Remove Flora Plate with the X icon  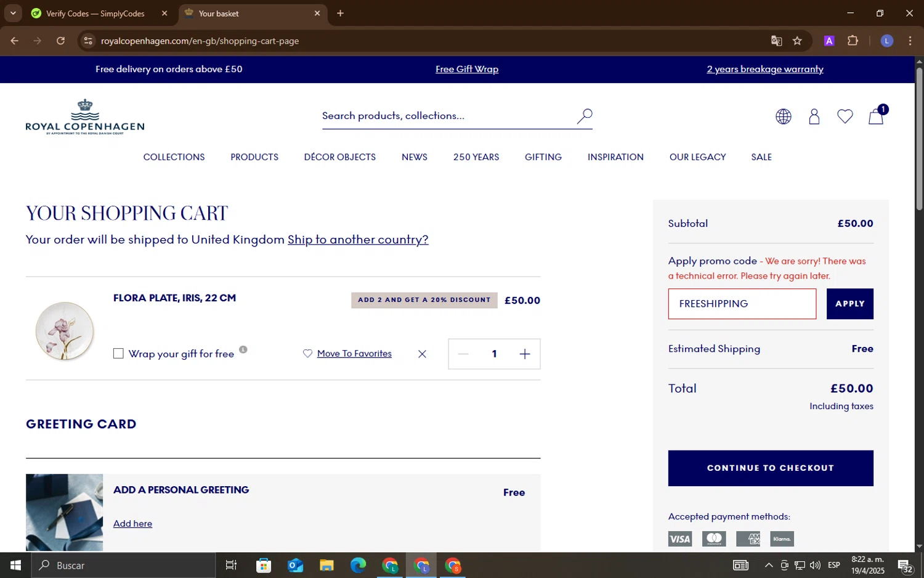[x=422, y=354]
